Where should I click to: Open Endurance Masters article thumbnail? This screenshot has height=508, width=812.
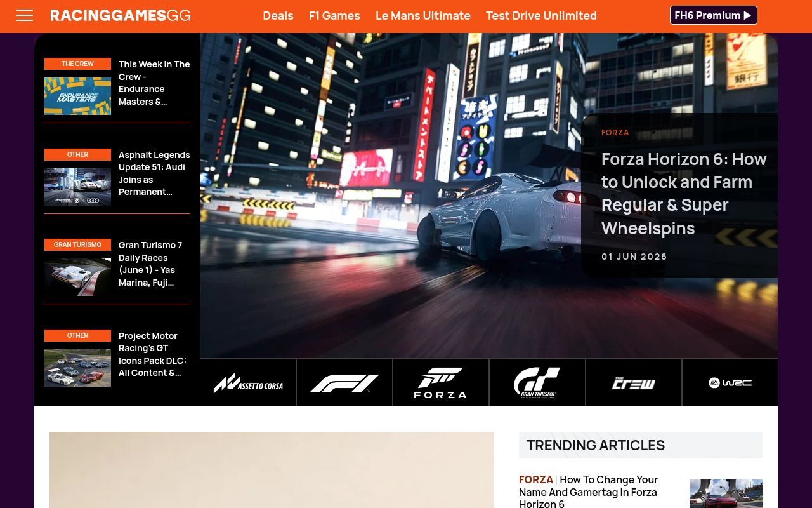(x=77, y=96)
